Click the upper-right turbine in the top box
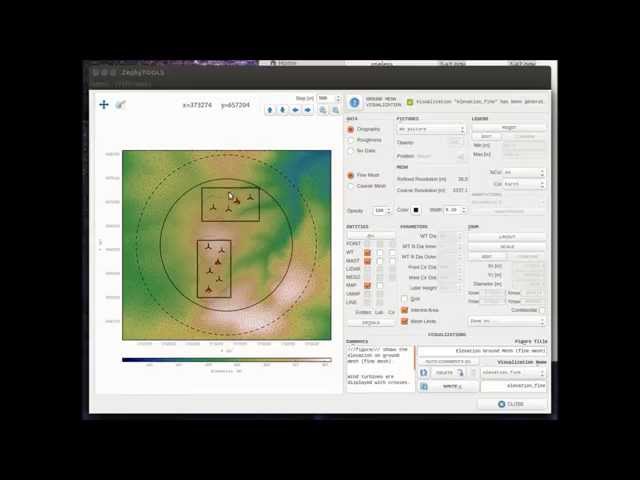 pos(250,198)
